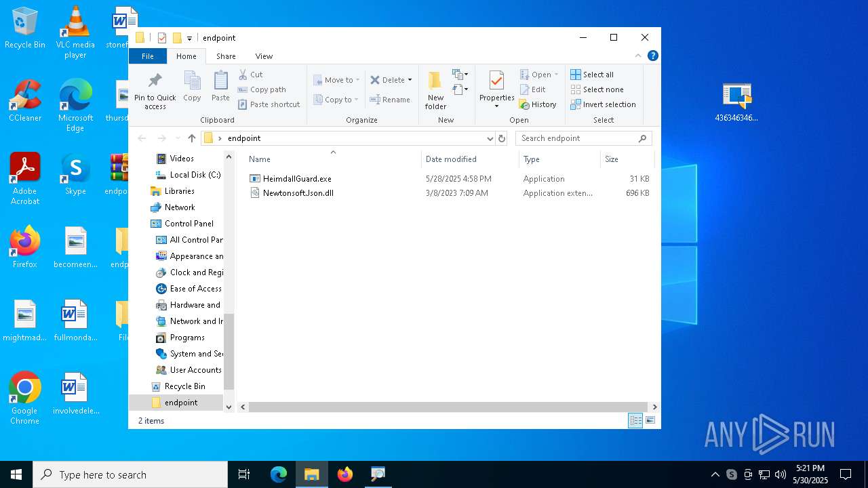The width and height of the screenshot is (868, 488).
Task: Open Windows Start menu button
Action: pos(16,474)
